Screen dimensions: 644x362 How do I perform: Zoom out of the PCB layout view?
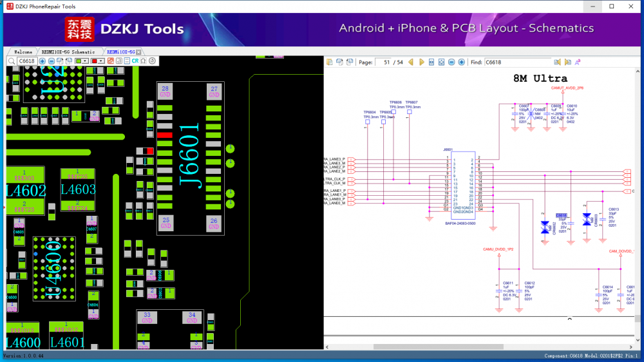(x=52, y=61)
